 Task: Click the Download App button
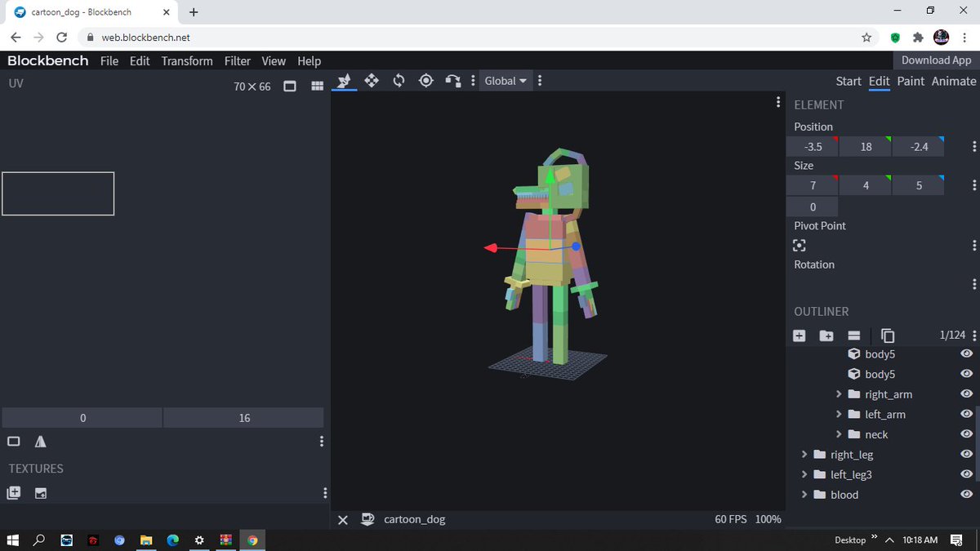click(935, 60)
